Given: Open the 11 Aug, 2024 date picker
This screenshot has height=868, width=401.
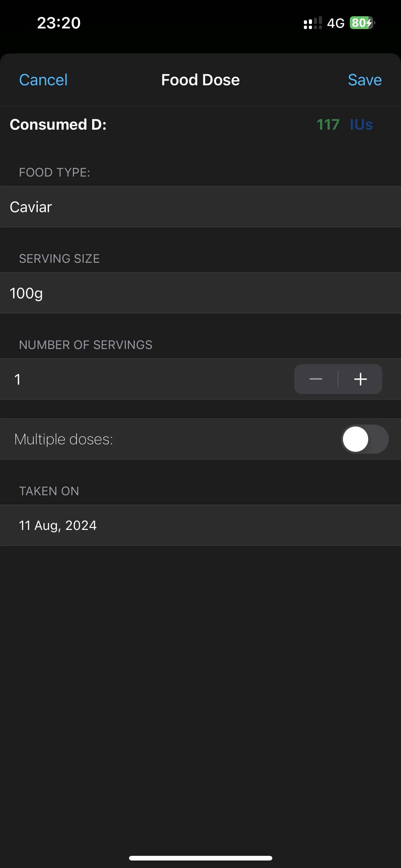Looking at the screenshot, I should coord(200,525).
